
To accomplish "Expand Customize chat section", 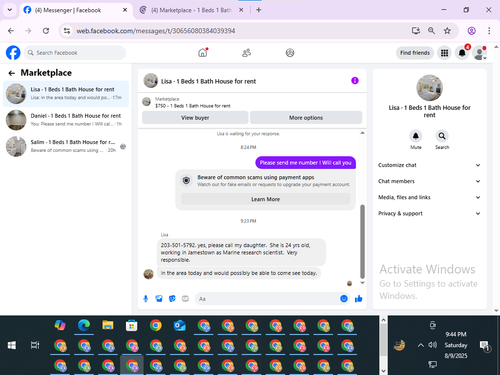I will click(429, 165).
